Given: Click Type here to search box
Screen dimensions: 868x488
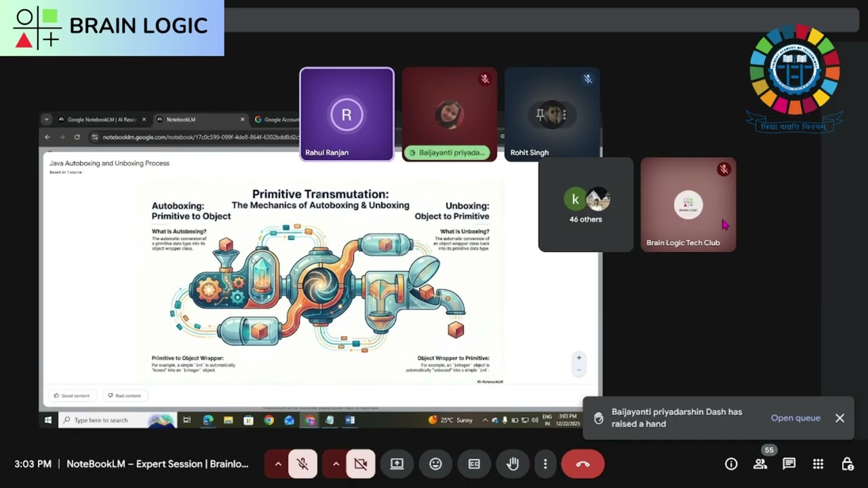Looking at the screenshot, I should (117, 420).
